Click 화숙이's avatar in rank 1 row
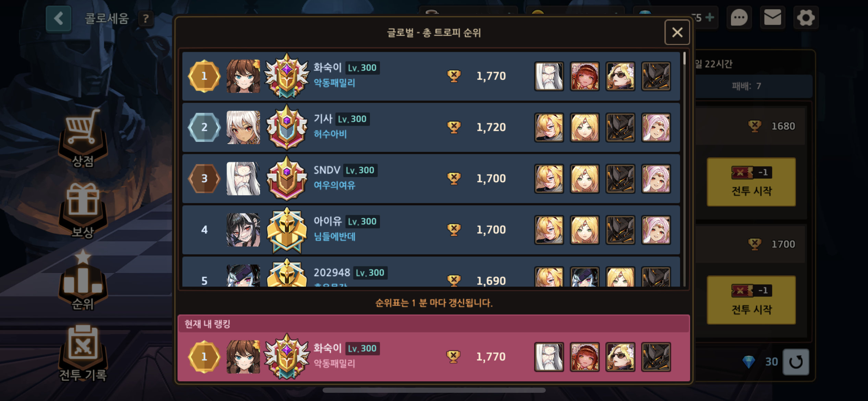This screenshot has width=868, height=401. pyautogui.click(x=243, y=76)
